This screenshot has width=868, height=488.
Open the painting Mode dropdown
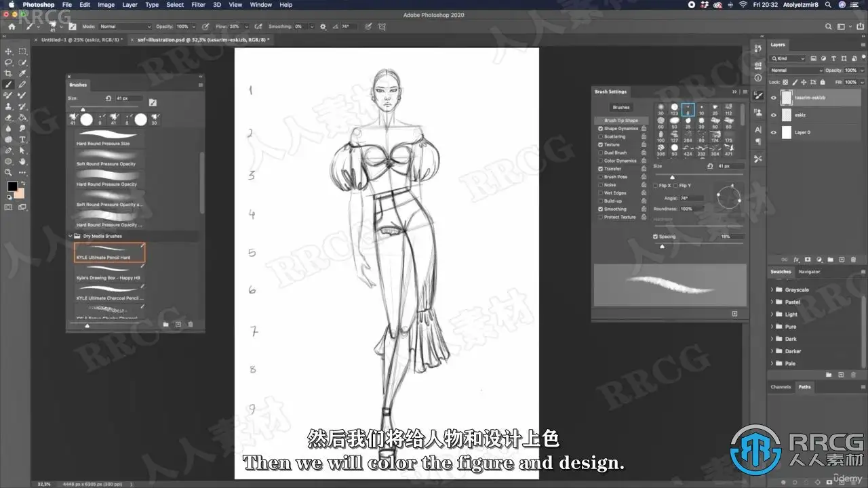125,26
